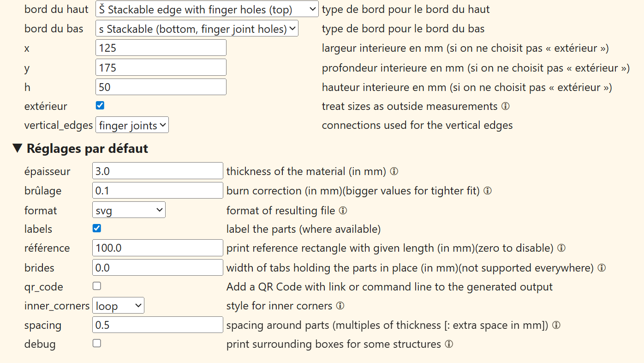Click info icon after print surrounding boxes text
Screen dimensions: 644x363
pos(449,344)
